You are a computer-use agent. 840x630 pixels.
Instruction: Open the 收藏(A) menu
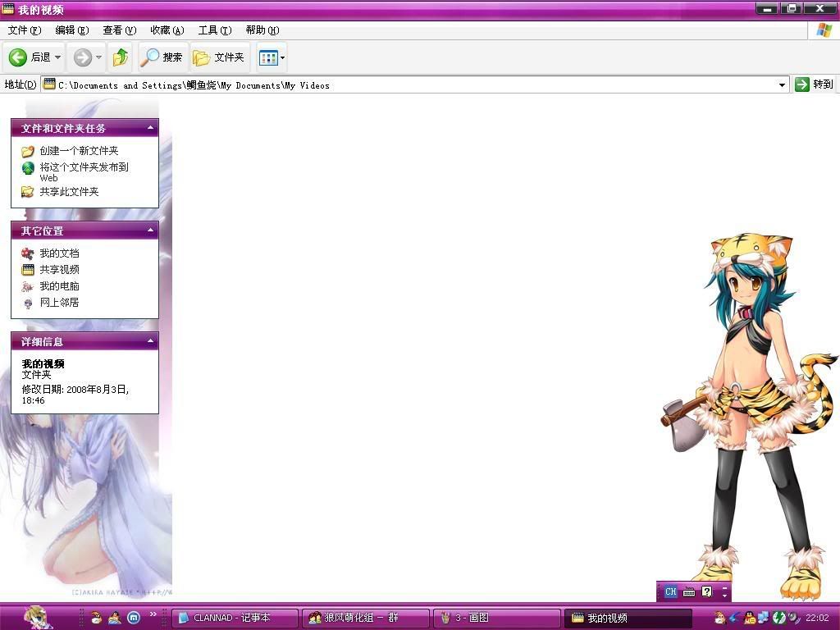[x=167, y=30]
